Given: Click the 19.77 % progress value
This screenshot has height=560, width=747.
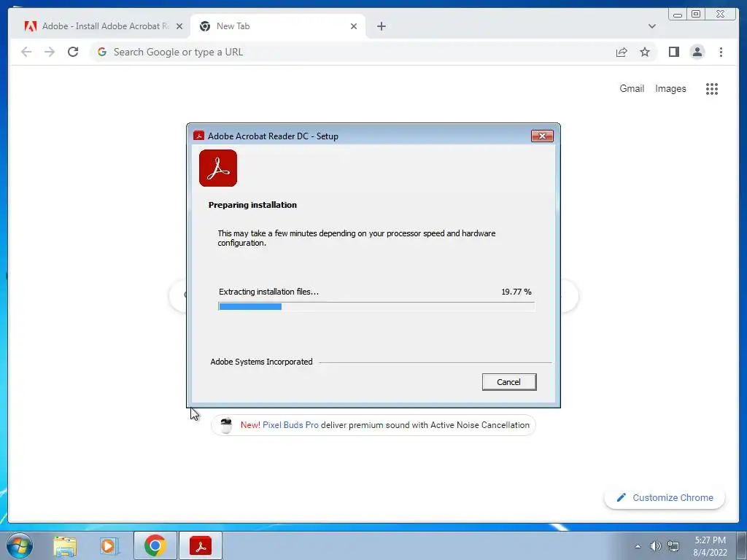Looking at the screenshot, I should [x=516, y=292].
